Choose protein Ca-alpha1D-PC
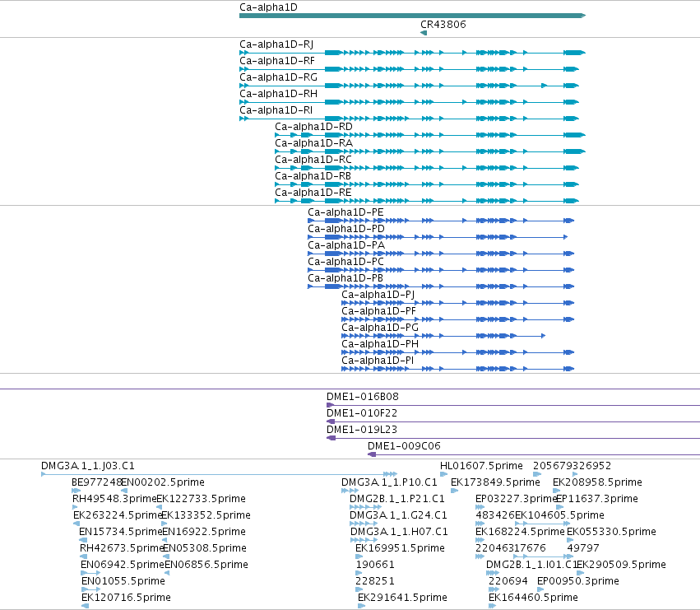 tap(441, 270)
